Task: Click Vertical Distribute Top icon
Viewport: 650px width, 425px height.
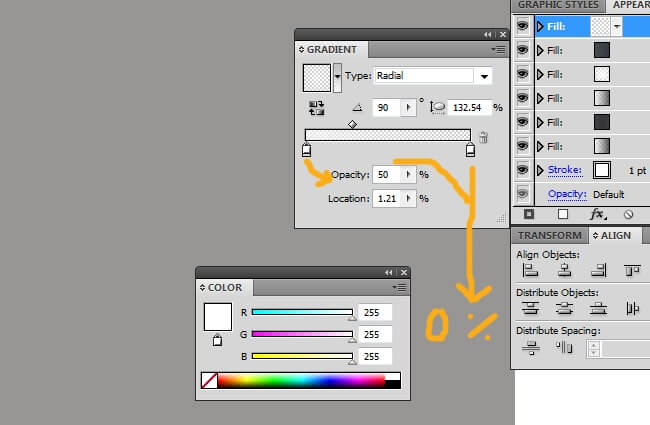Action: pos(530,308)
